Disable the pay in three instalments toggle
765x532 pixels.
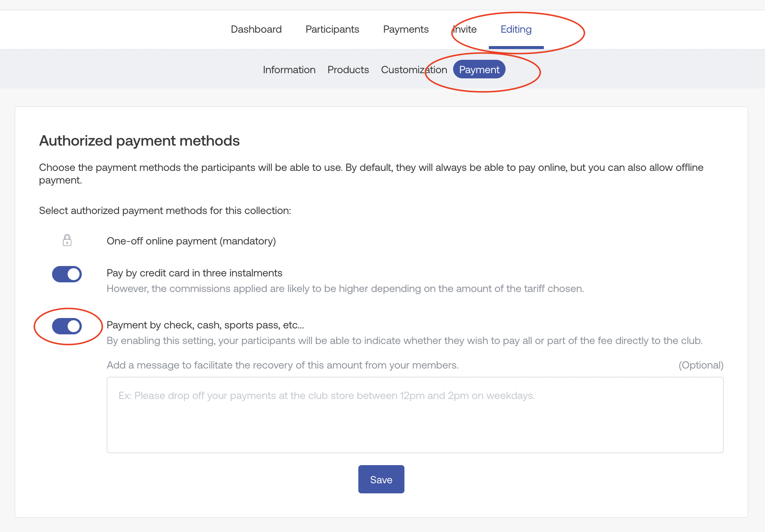pyautogui.click(x=67, y=274)
